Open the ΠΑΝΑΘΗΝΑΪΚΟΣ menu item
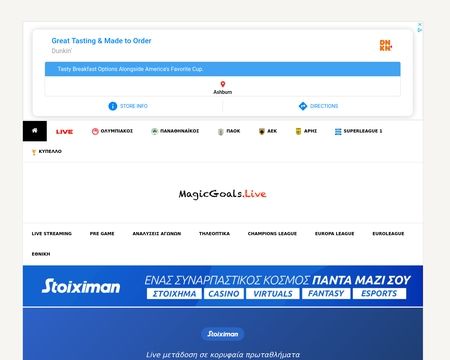 click(x=179, y=131)
